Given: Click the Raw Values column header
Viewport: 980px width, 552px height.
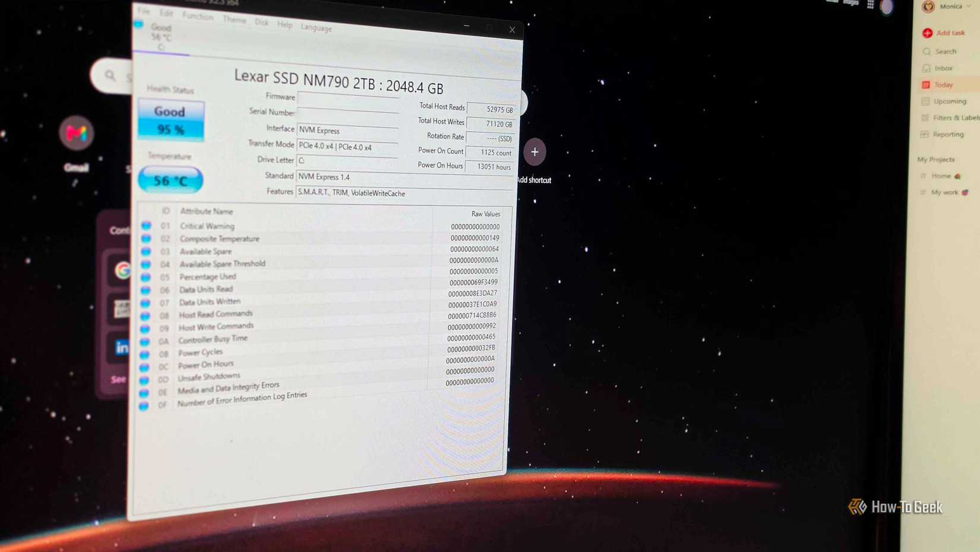Looking at the screenshot, I should [486, 214].
